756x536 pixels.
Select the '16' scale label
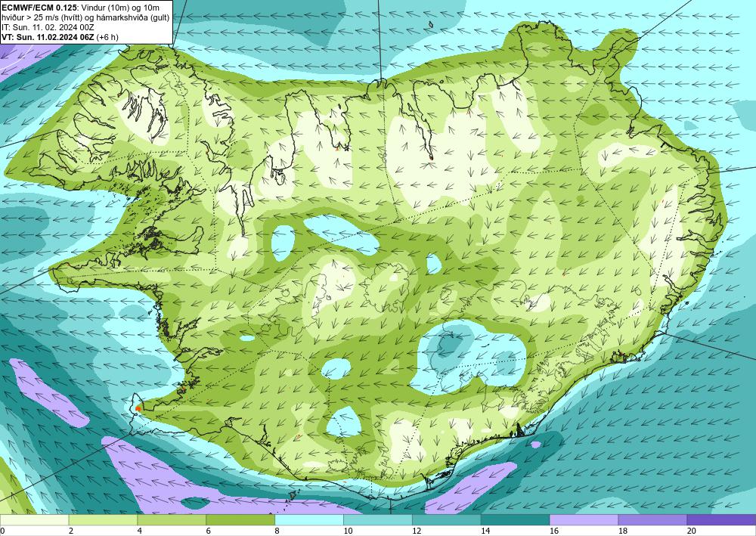(554, 531)
